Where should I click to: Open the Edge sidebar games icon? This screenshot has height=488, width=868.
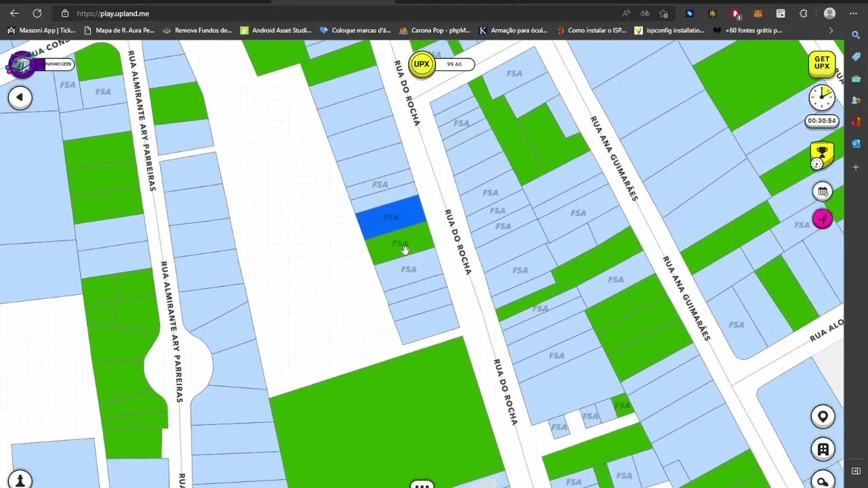[856, 100]
